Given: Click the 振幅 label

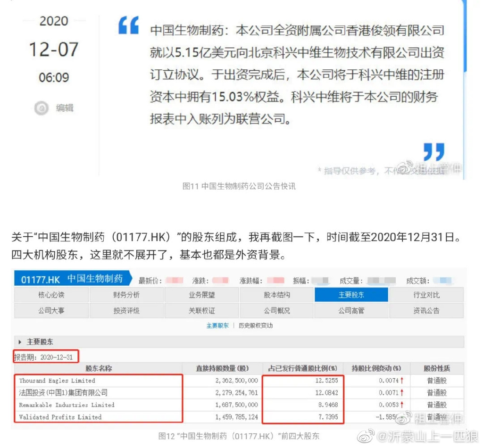Looking at the screenshot, I should [x=300, y=281].
